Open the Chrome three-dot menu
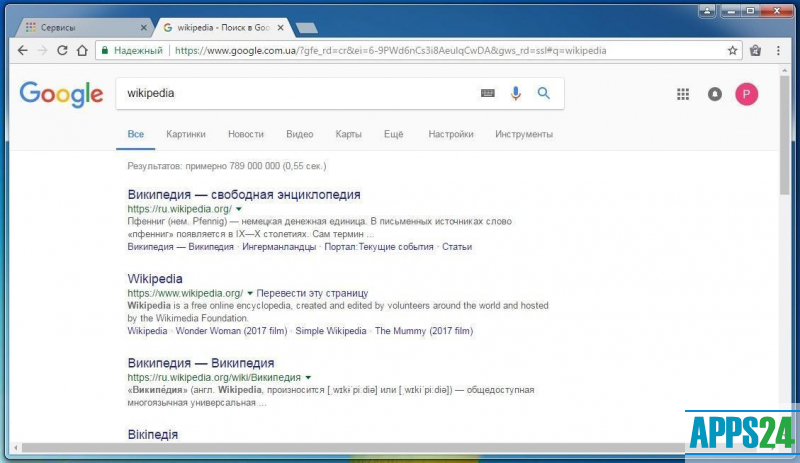Viewport: 800px width, 463px height. (x=777, y=50)
